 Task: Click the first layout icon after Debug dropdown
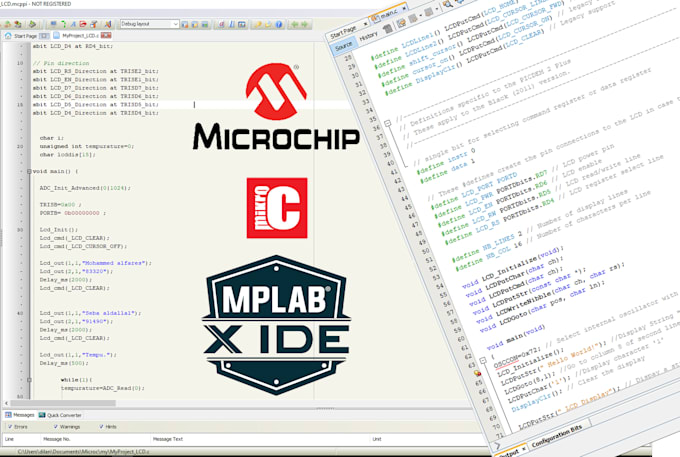[185, 24]
